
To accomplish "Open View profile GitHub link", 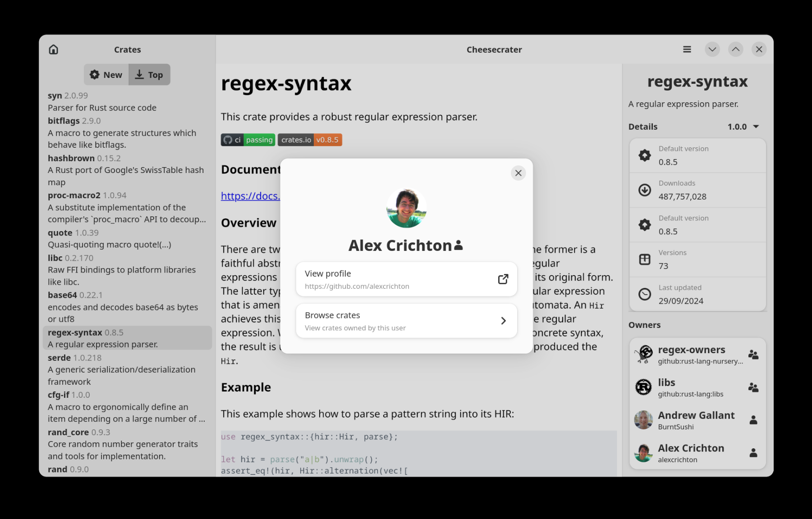I will click(407, 279).
